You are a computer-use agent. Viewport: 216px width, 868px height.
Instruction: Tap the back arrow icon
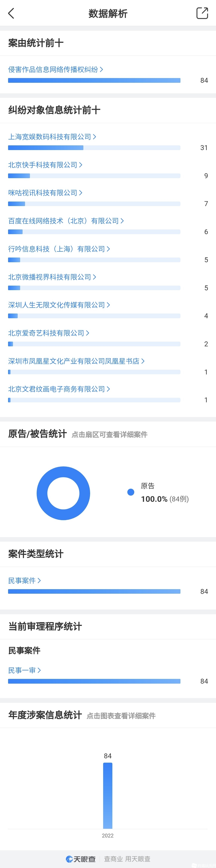(x=11, y=13)
